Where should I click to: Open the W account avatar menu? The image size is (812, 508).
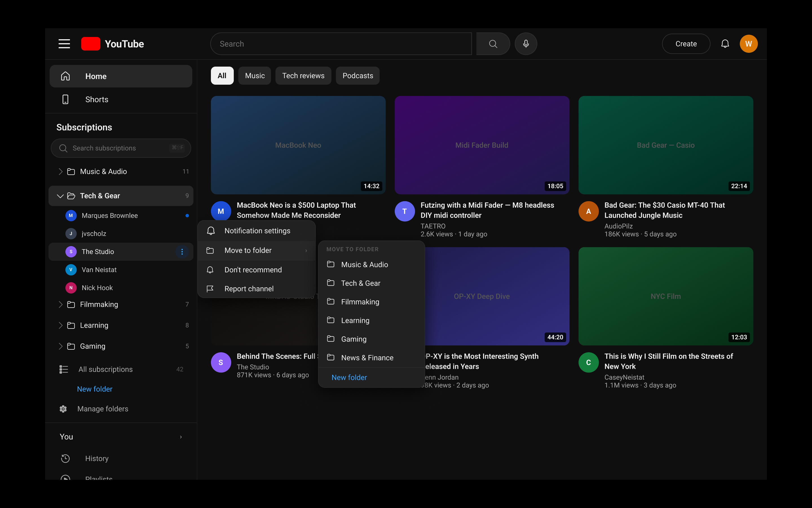[749, 44]
